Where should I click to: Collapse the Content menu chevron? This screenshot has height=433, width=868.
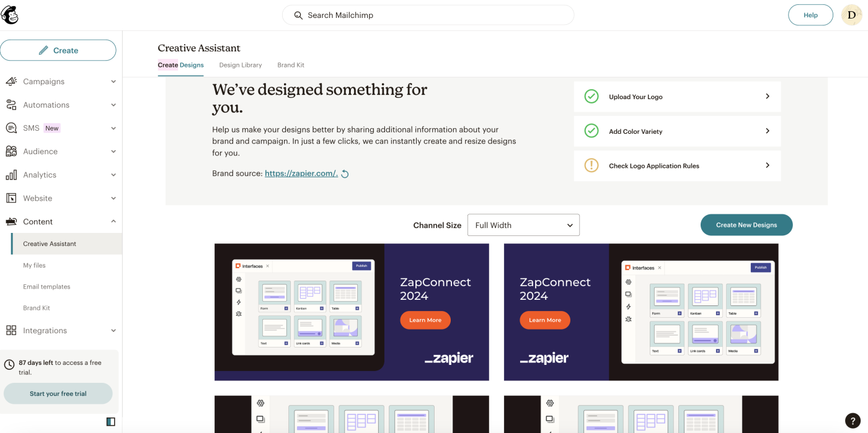(113, 221)
